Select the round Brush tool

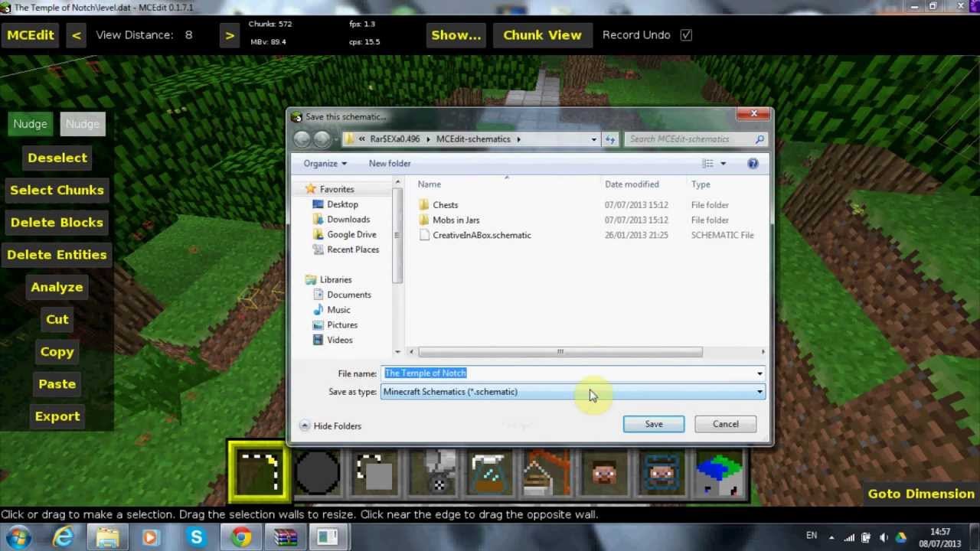pos(317,472)
